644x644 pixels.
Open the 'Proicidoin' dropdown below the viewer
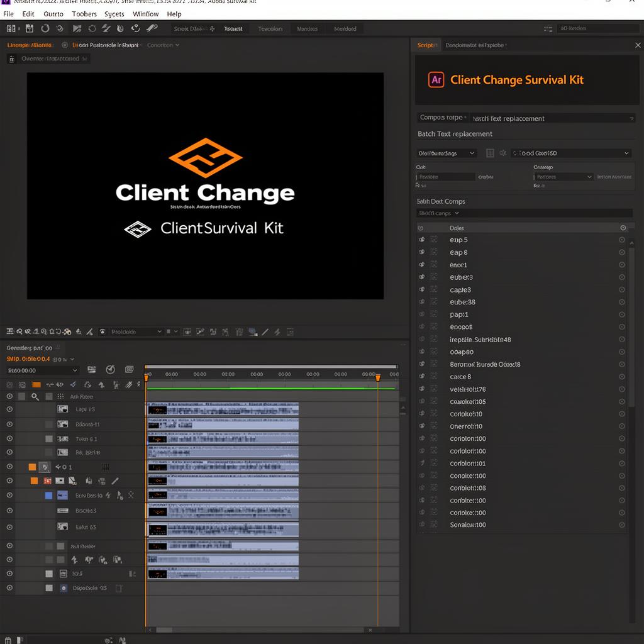tap(136, 332)
